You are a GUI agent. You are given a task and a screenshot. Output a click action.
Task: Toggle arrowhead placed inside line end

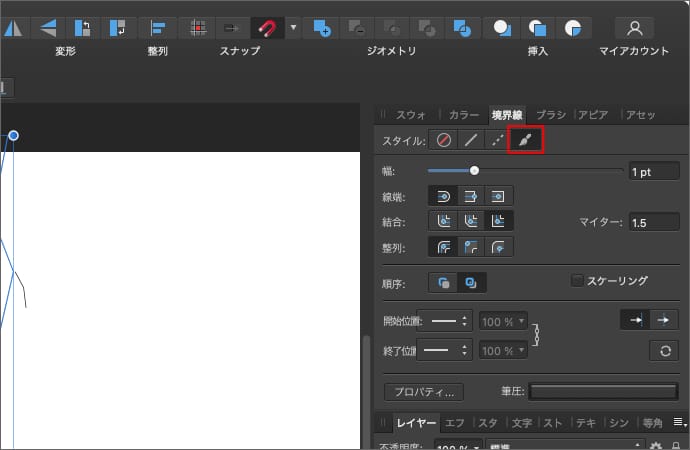[635, 320]
